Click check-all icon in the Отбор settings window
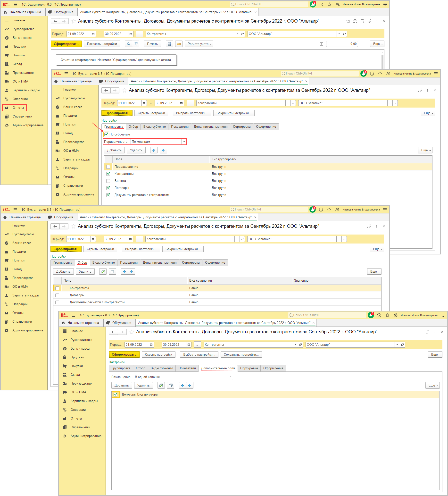The height and width of the screenshot is (496, 448). [103, 271]
